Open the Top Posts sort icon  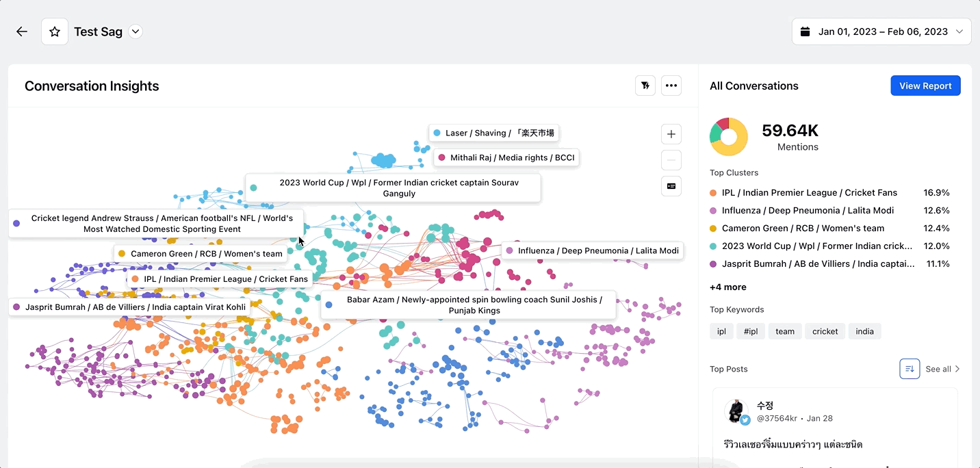(910, 369)
